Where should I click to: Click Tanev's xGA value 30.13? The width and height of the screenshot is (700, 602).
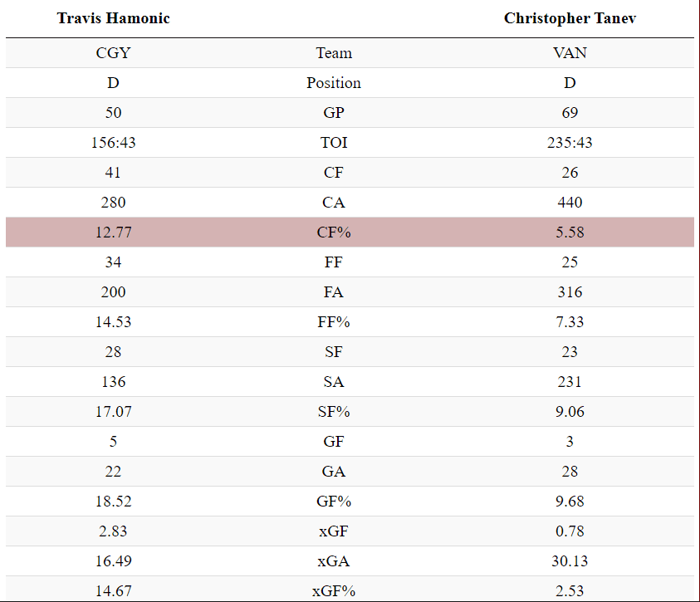[570, 561]
